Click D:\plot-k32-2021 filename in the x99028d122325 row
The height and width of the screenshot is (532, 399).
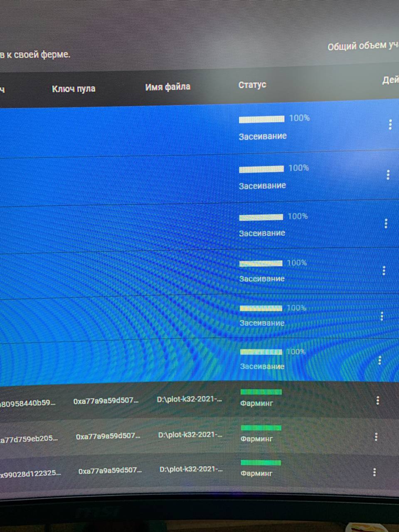(x=191, y=469)
